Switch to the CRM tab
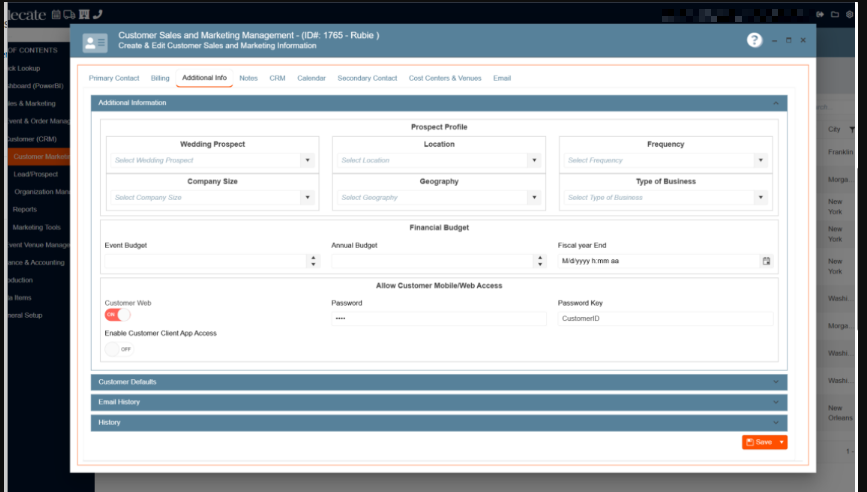Screen dimensions: 867x492 click(x=277, y=78)
